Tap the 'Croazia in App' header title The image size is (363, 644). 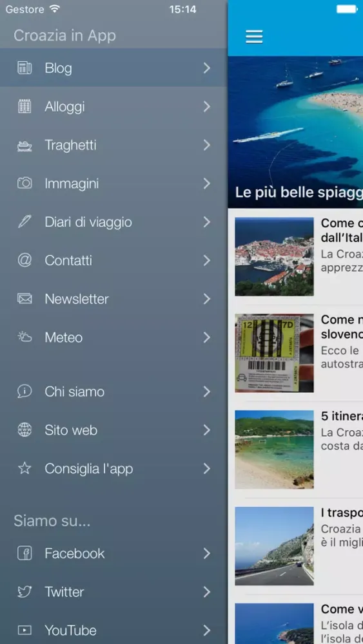click(64, 35)
